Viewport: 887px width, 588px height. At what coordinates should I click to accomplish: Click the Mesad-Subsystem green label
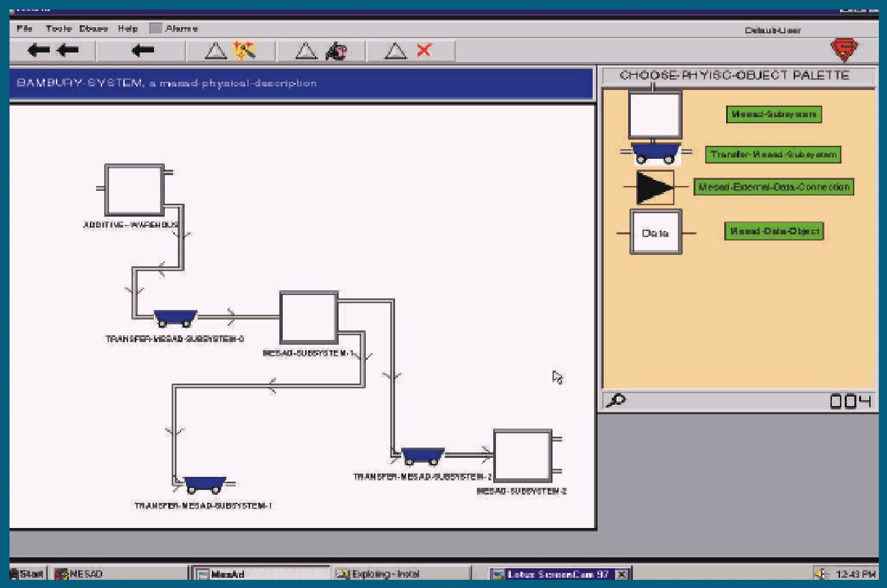point(774,114)
